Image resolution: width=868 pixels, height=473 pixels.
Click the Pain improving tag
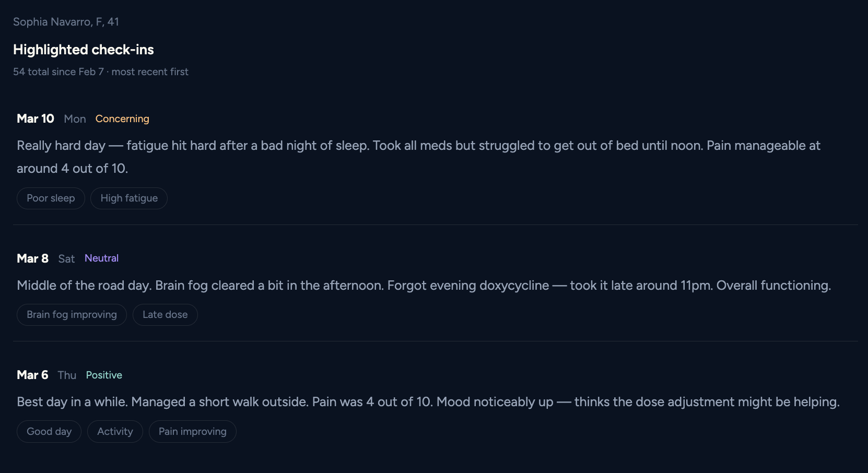click(x=193, y=432)
